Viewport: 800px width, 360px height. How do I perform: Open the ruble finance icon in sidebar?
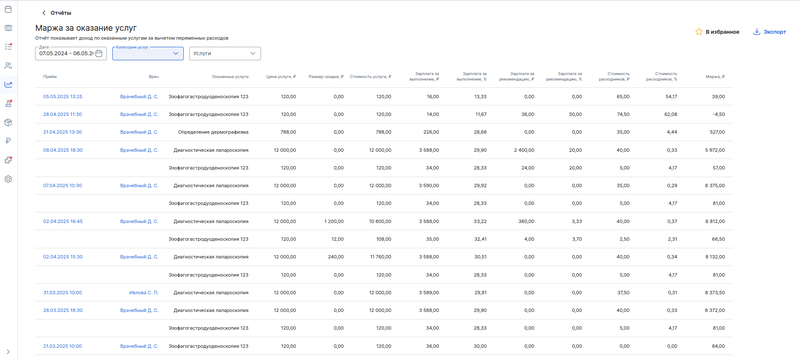point(8,141)
